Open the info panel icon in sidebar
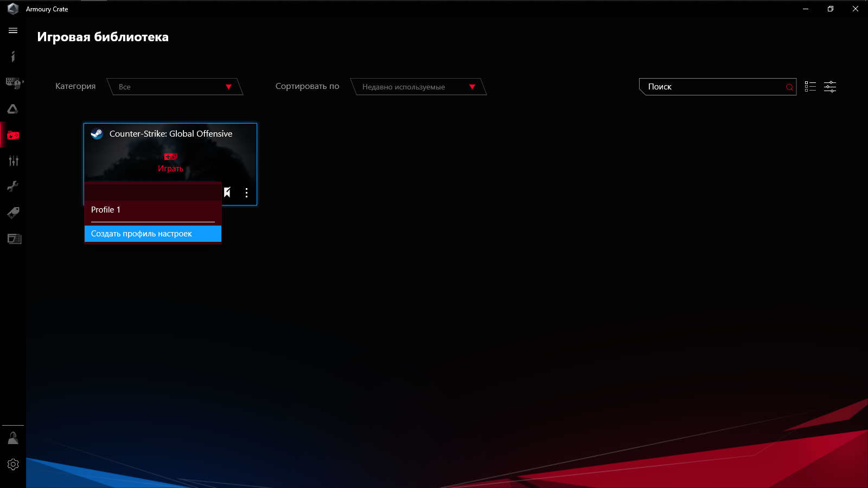Screen dimensions: 868x488 coord(13,56)
